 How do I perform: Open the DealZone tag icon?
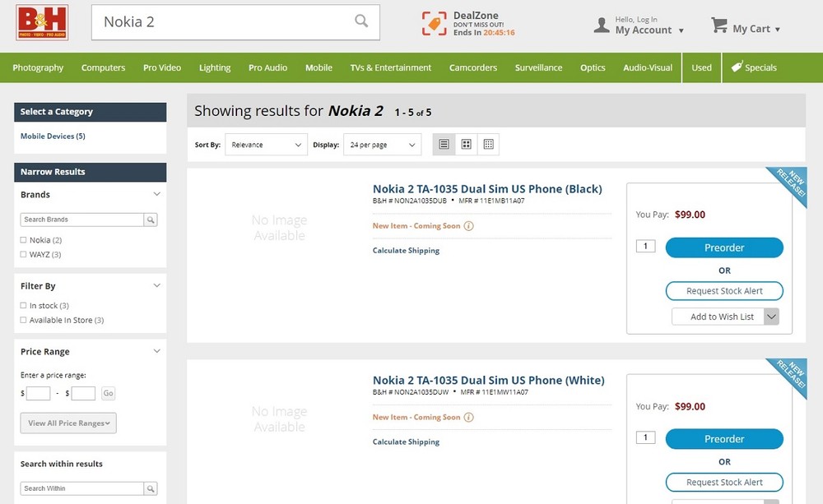point(434,24)
